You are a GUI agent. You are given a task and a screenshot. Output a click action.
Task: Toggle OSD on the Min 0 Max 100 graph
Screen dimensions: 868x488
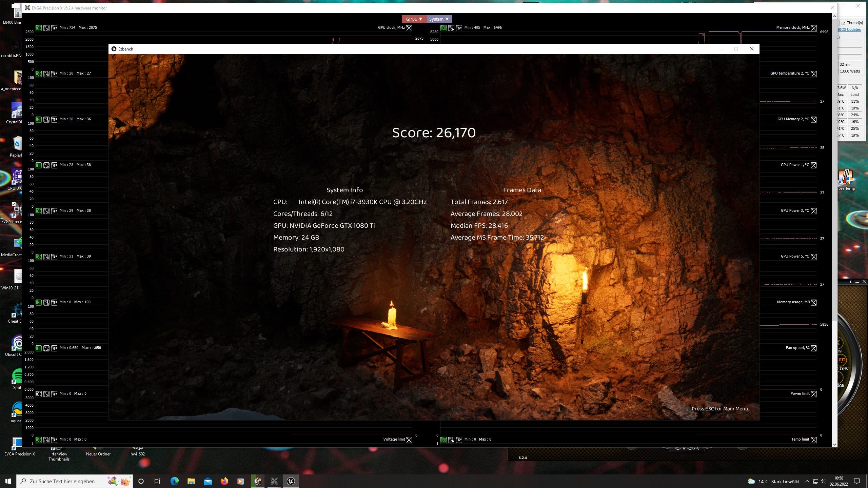pos(39,302)
